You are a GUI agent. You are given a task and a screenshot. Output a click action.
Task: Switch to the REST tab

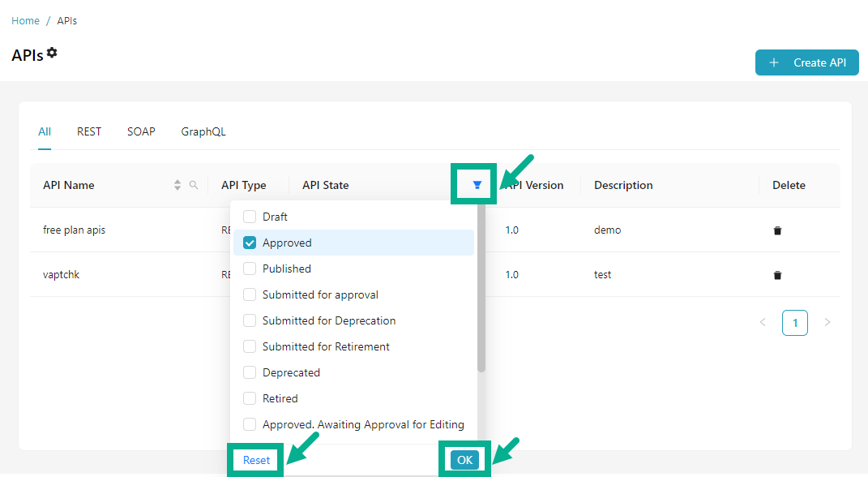89,131
